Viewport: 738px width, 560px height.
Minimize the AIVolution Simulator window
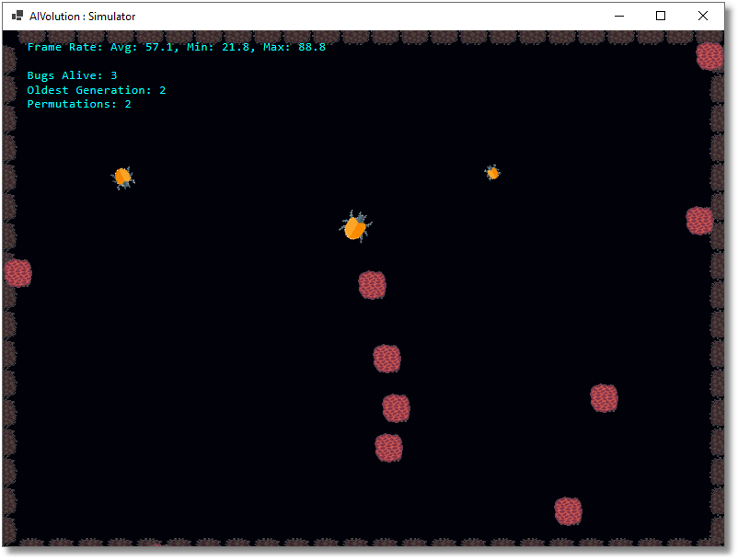point(619,16)
